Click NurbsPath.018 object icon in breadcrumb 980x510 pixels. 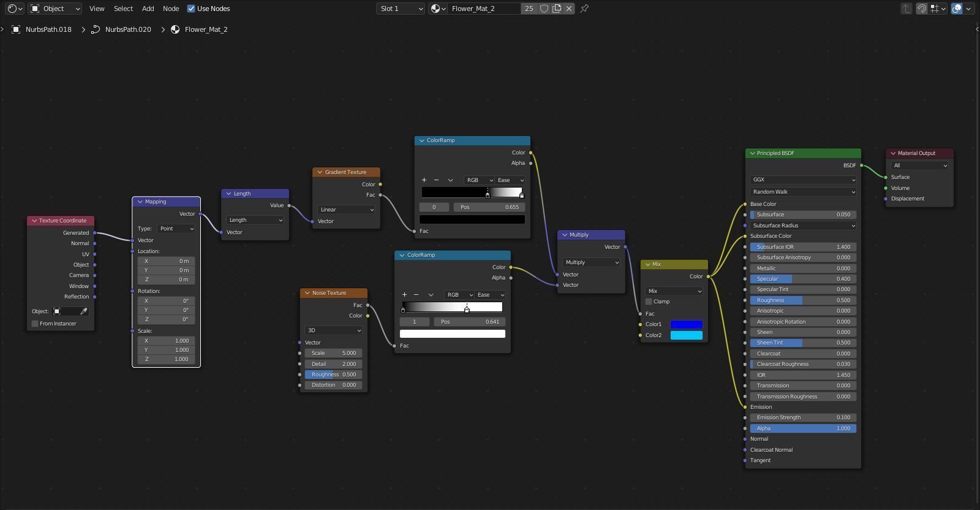coord(17,29)
